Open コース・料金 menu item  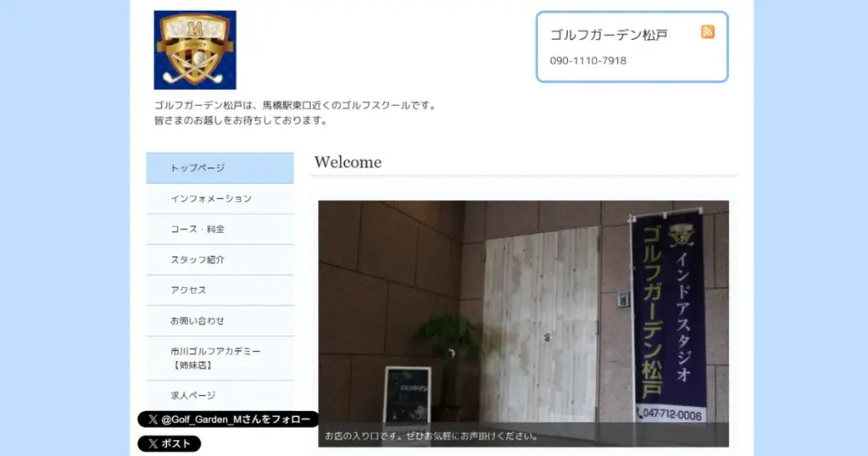[220, 229]
